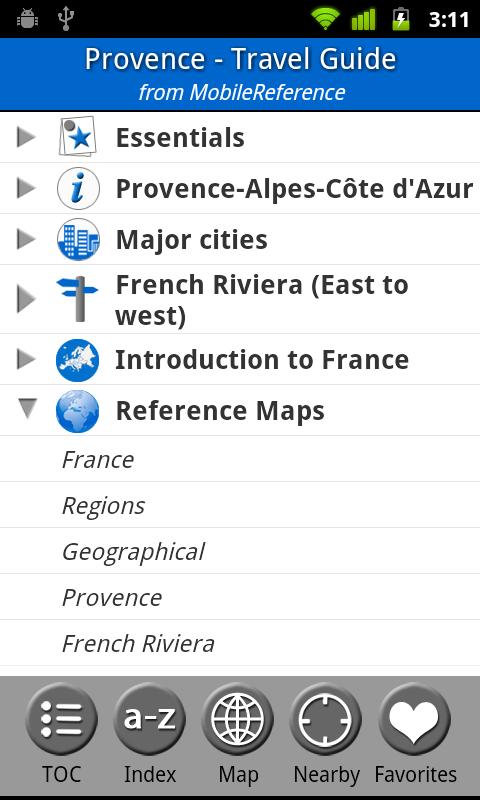
Task: Open the TOC list icon
Action: [61, 719]
